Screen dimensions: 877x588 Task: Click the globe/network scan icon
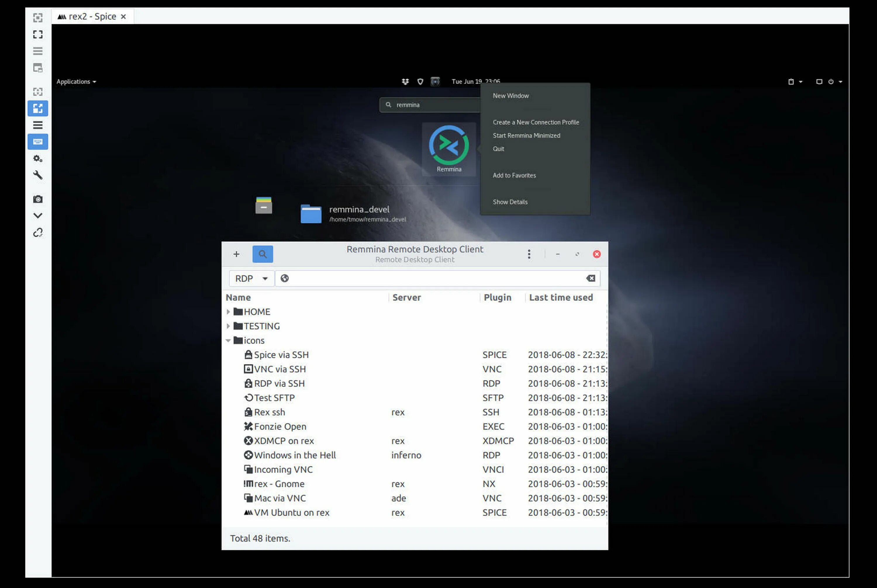(x=284, y=277)
